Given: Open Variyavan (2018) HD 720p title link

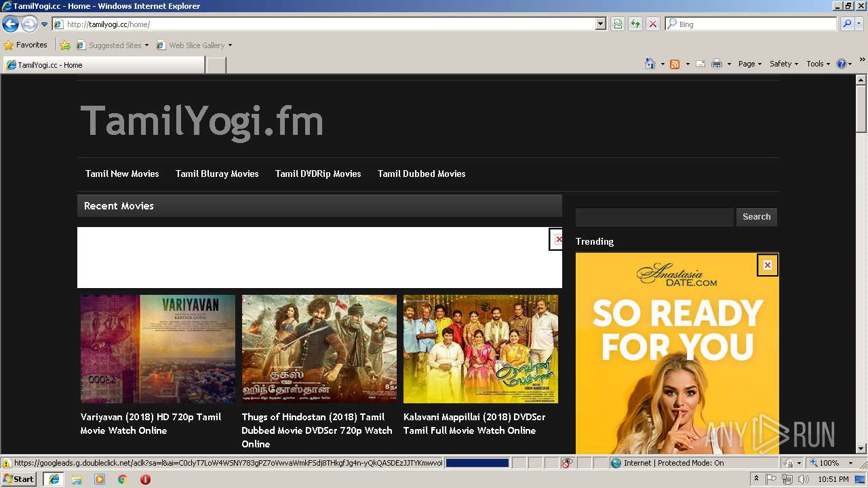Looking at the screenshot, I should pos(151,424).
